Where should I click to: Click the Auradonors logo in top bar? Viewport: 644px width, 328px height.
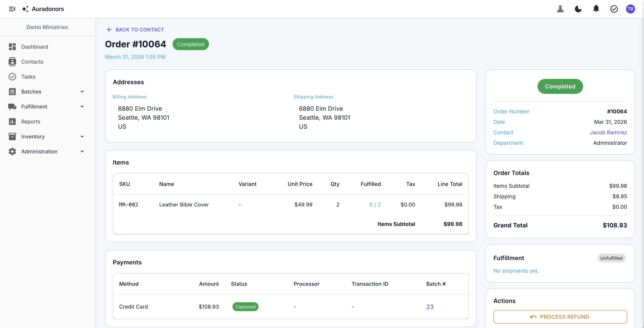coord(43,9)
